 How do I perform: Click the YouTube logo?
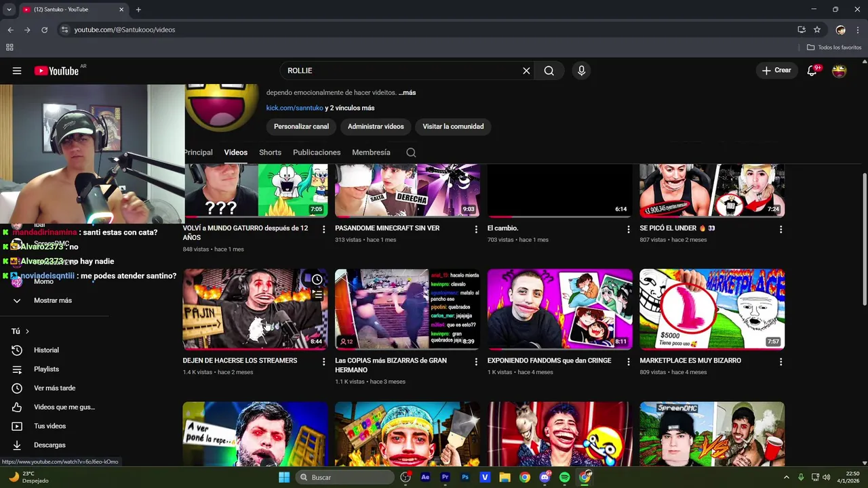[x=56, y=70]
